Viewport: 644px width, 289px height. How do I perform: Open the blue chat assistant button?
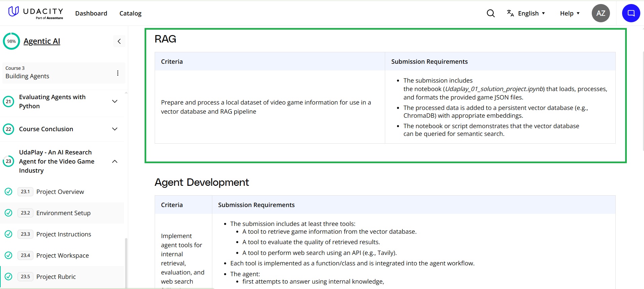(631, 13)
